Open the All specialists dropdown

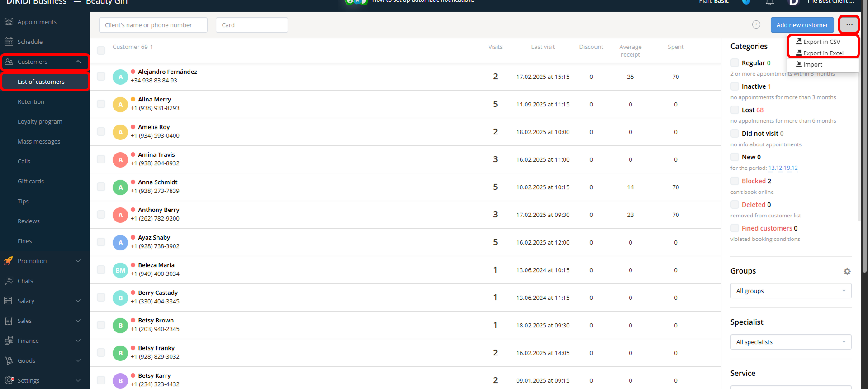(790, 342)
